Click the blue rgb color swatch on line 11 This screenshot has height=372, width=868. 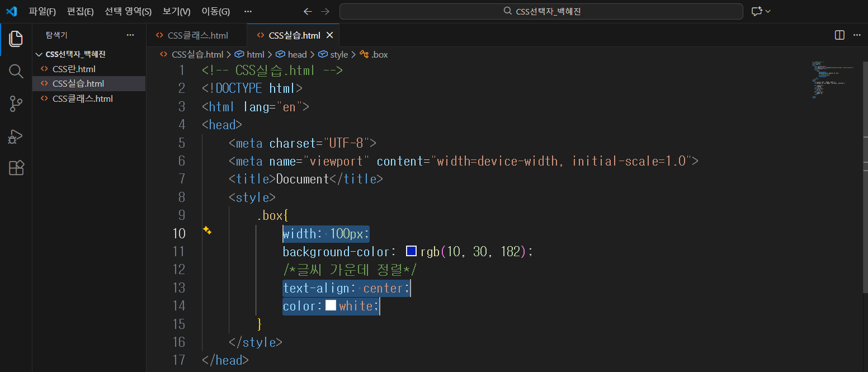(411, 252)
